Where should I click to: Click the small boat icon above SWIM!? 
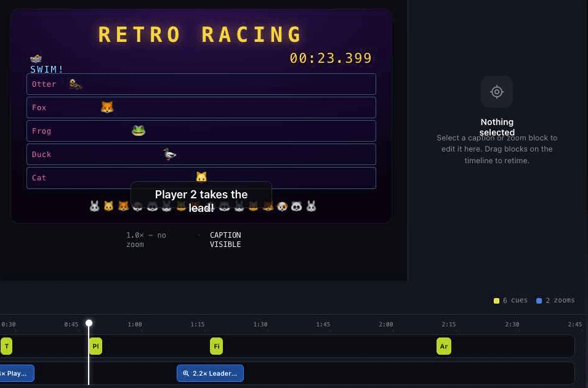[x=36, y=58]
